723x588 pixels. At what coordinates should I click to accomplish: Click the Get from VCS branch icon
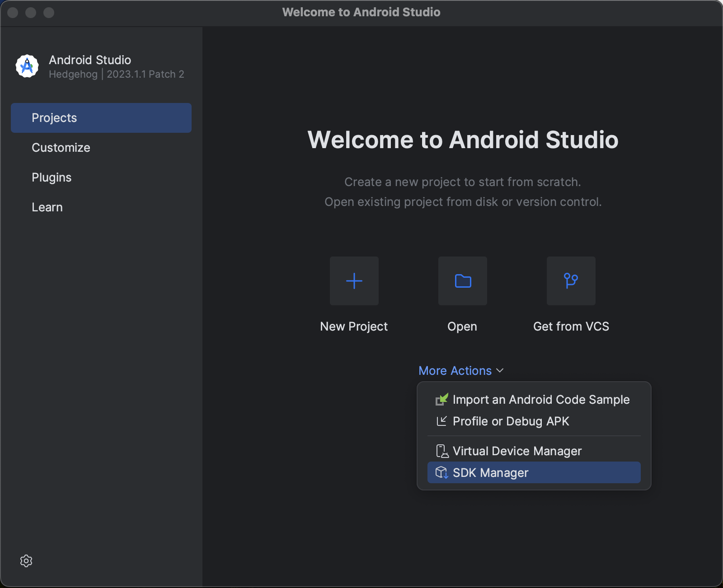pos(571,281)
